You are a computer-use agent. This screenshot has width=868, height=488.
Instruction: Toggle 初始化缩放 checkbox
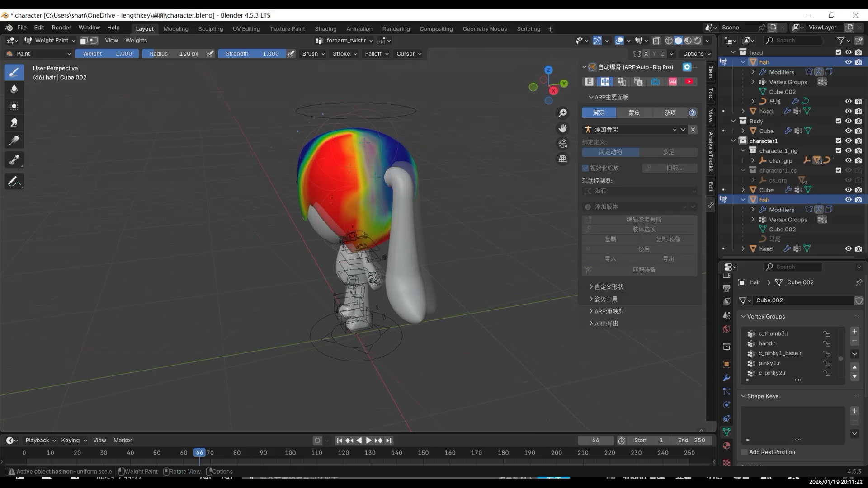585,168
